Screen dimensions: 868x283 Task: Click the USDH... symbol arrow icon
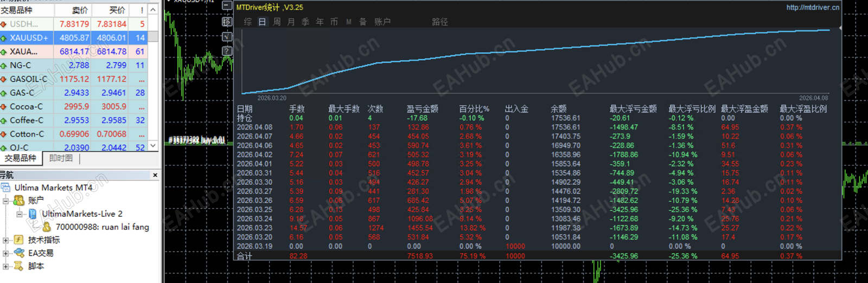[x=4, y=24]
